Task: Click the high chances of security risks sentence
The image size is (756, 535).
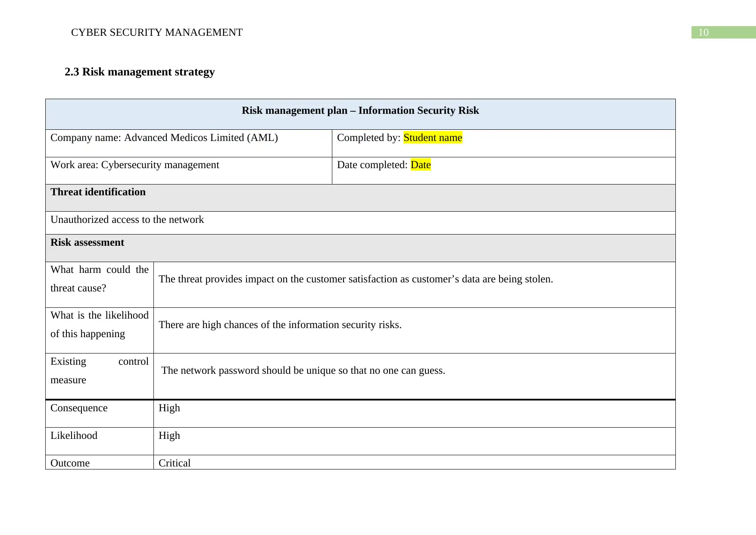Action: coord(280,325)
